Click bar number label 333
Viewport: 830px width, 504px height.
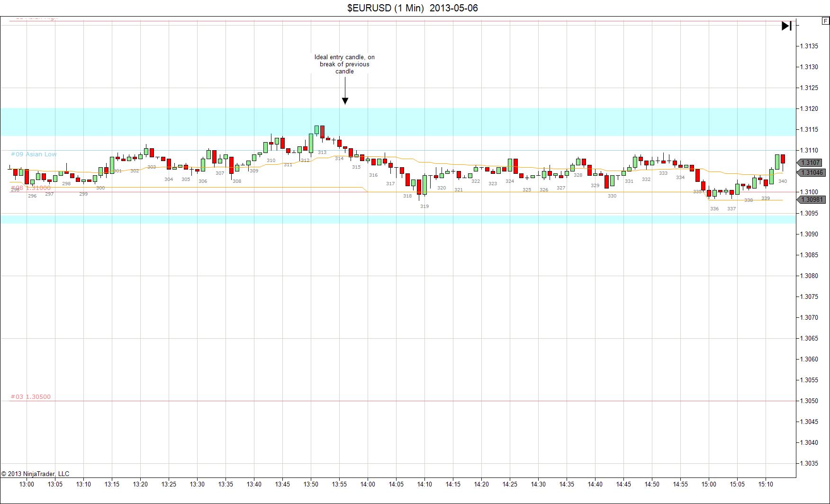(663, 173)
